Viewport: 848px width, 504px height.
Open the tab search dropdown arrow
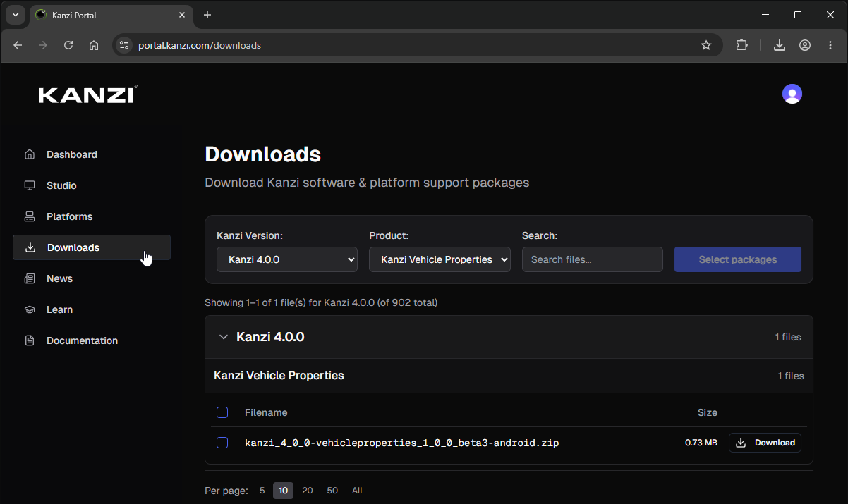coord(15,15)
